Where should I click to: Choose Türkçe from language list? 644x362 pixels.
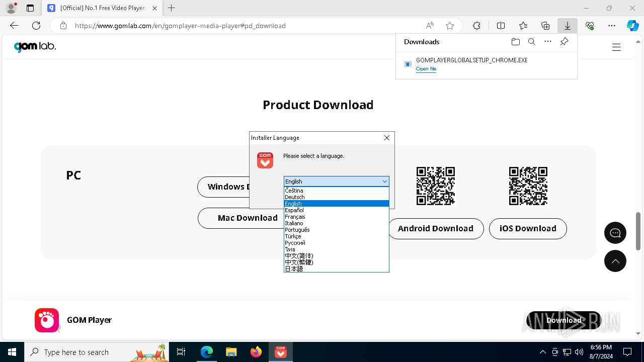pos(336,236)
